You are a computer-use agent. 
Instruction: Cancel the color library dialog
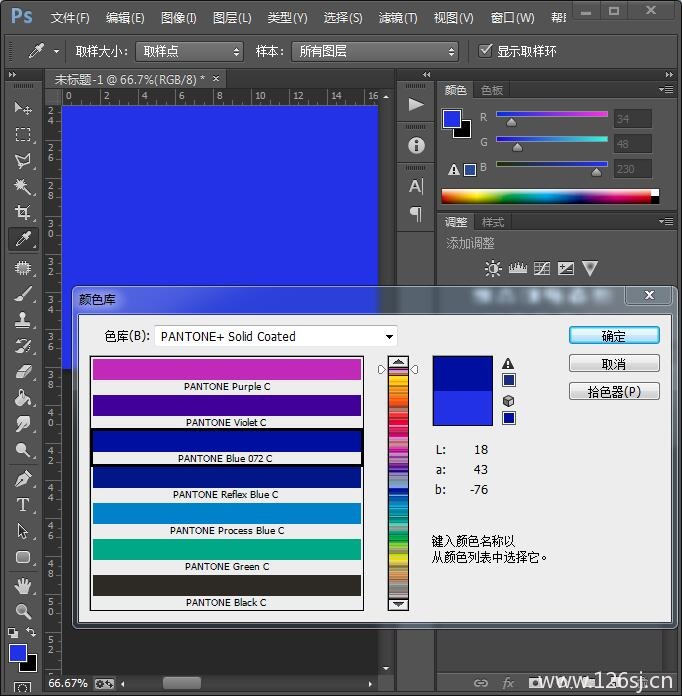coord(614,364)
